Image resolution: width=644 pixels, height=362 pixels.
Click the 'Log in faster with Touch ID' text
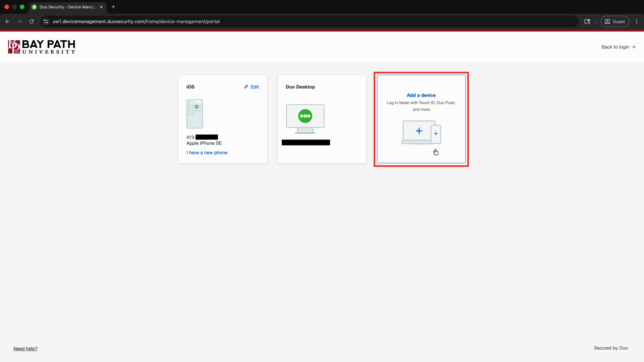(x=421, y=106)
